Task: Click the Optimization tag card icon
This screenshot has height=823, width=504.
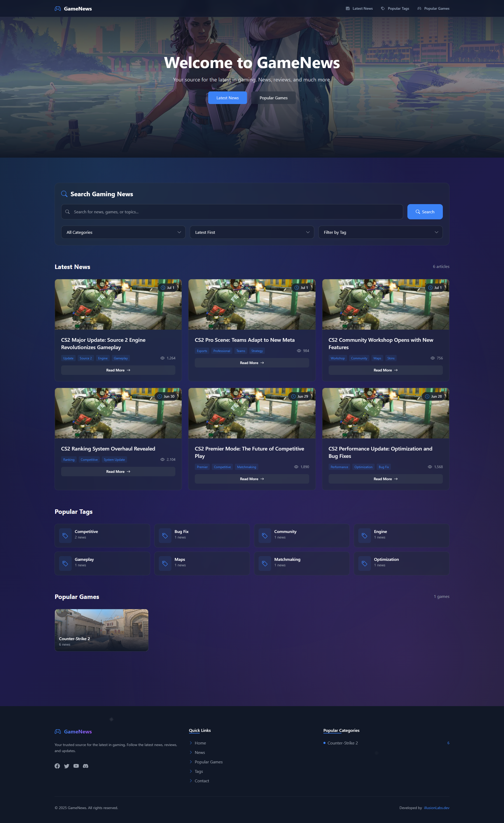Action: [x=365, y=563]
